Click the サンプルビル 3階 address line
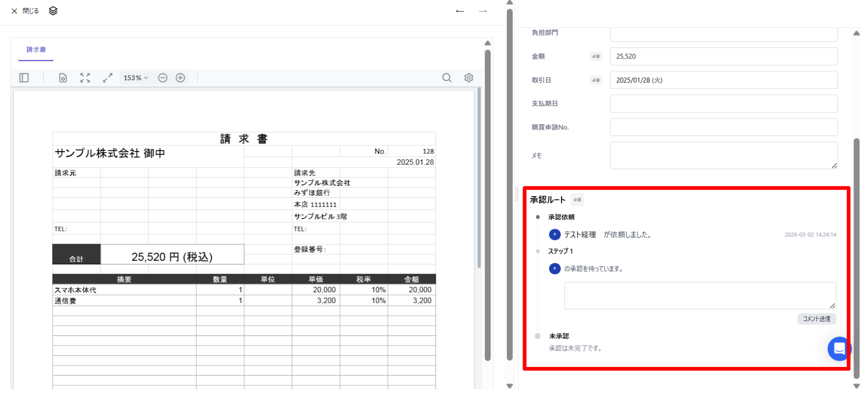868x411 pixels. [x=320, y=216]
